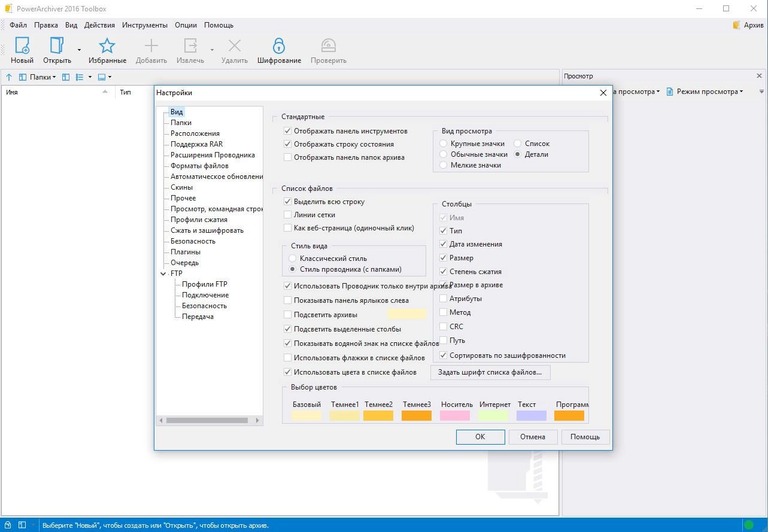The height and width of the screenshot is (532, 768).
Task: Click the Носитель pink color swatch
Action: click(x=456, y=415)
